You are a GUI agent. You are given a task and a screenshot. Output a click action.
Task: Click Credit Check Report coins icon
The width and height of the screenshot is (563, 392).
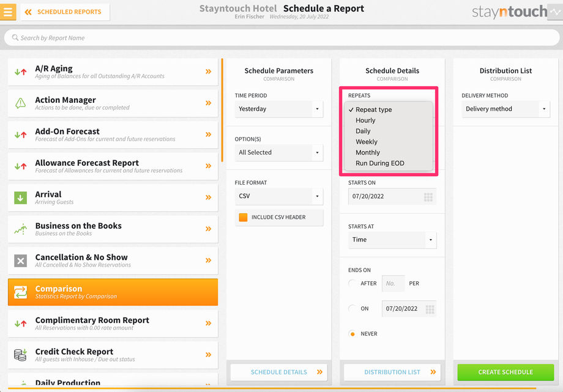[20, 355]
